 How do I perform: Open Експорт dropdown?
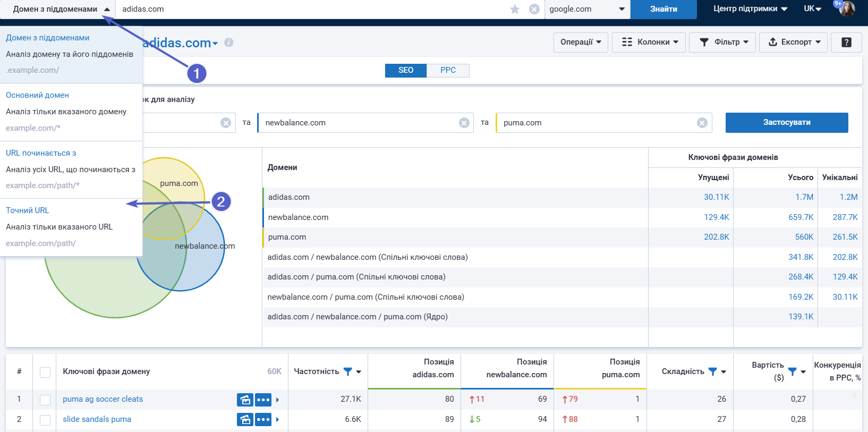coord(794,43)
